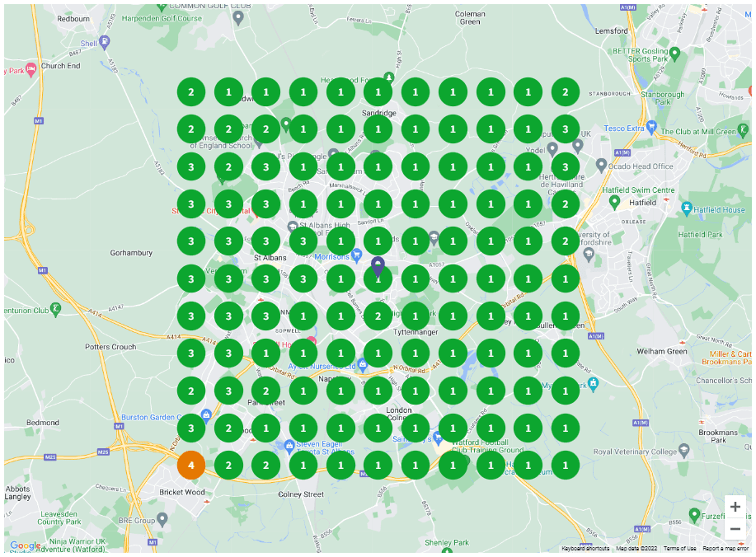Zoom out with the minus button
The width and height of the screenshot is (756, 557).
[x=735, y=529]
